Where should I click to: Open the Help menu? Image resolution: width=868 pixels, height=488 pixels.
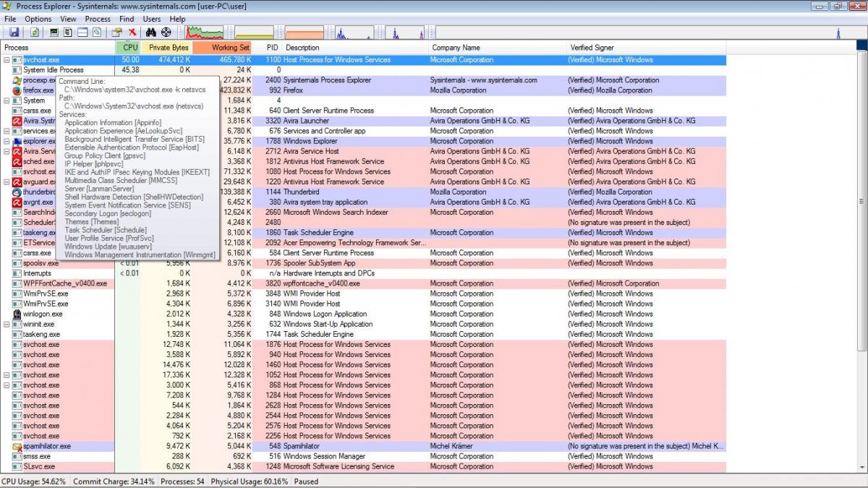pyautogui.click(x=177, y=19)
